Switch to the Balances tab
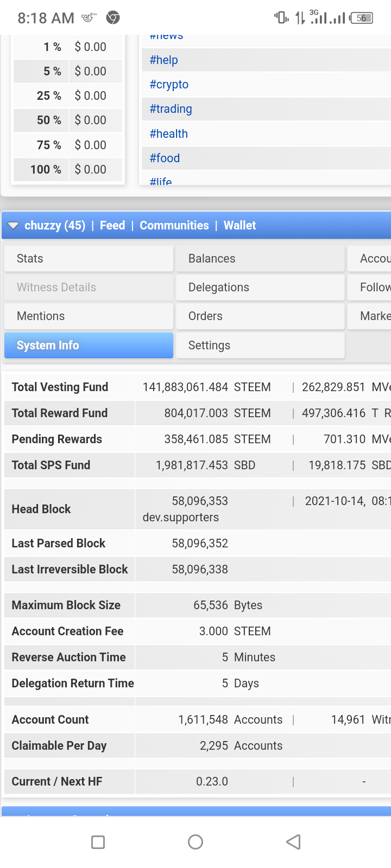 tap(260, 259)
